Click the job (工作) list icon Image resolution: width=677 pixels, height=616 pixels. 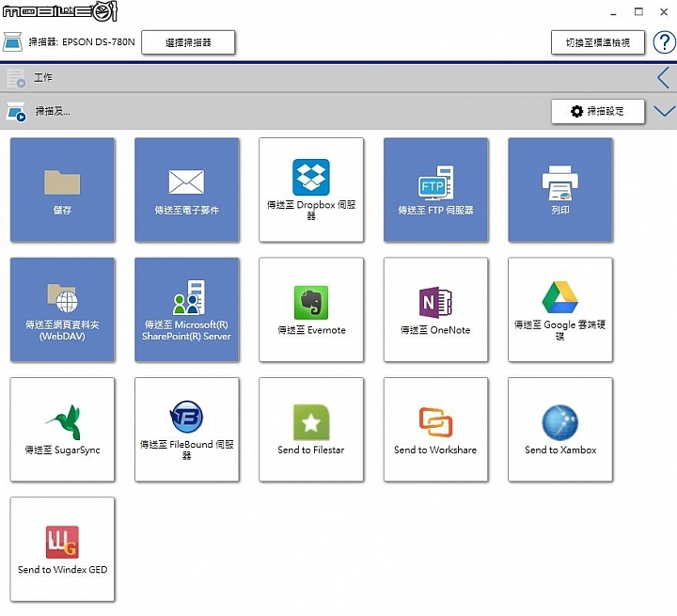(x=16, y=79)
